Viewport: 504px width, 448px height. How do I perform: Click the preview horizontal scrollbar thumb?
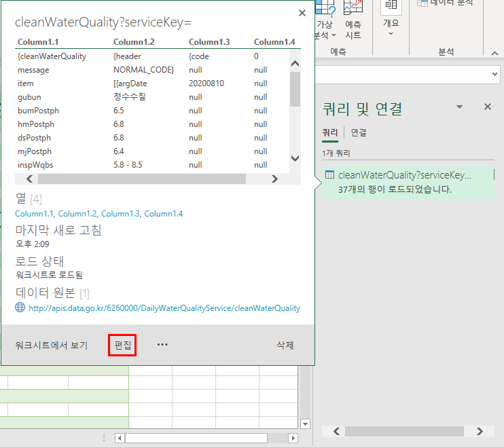(x=142, y=179)
